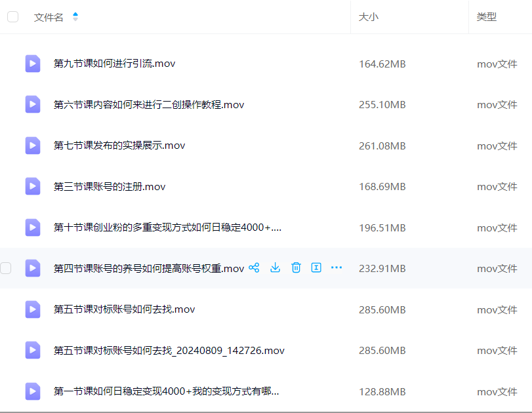This screenshot has height=413, width=532.
Task: Toggle the select-all checkbox in header
Action: (x=13, y=16)
